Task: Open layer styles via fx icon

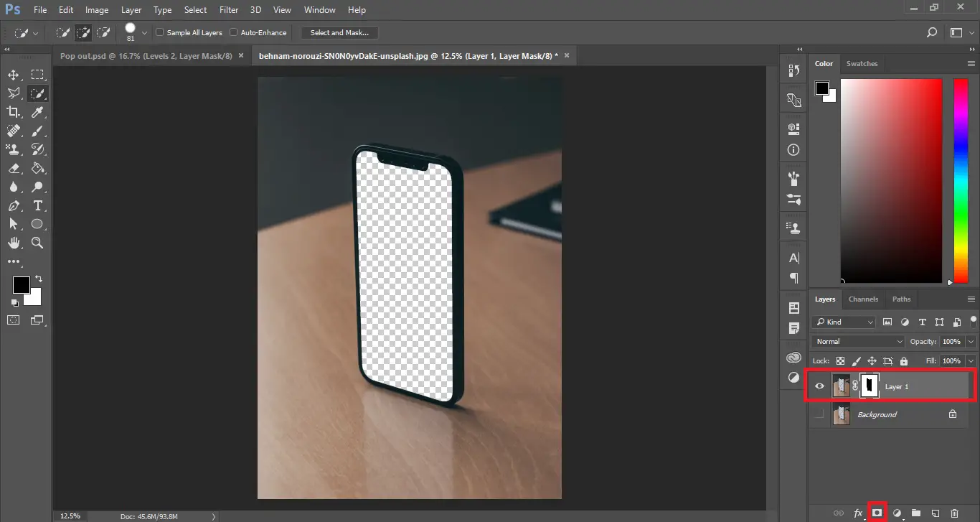Action: tap(858, 513)
